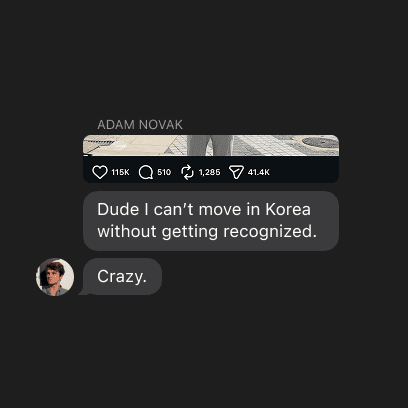The width and height of the screenshot is (408, 408).
Task: Click the 115K likes count
Action: click(120, 172)
